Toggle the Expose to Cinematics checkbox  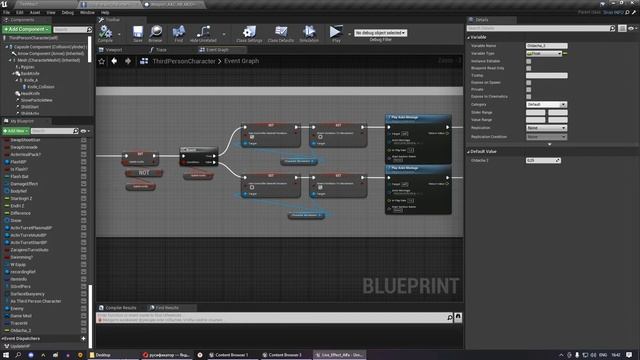click(x=529, y=97)
